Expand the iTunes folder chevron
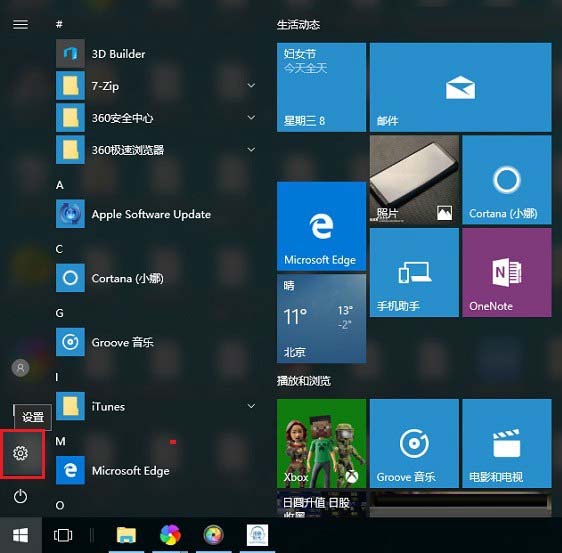Screen dimensions: 562x553 tap(252, 406)
